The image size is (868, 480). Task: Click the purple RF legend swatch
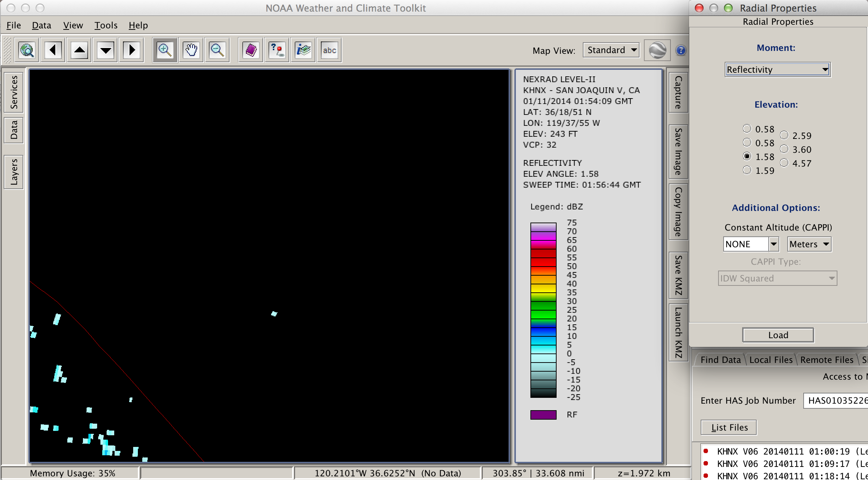[x=543, y=415]
